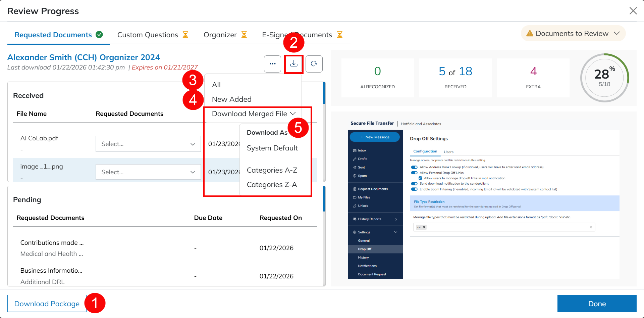Click the download icon button
Viewport: 644px width, 318px height.
pyautogui.click(x=293, y=64)
